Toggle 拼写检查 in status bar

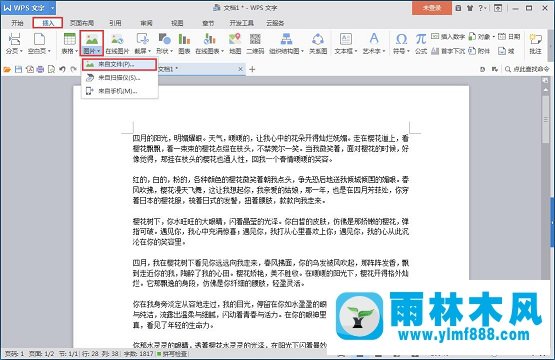[x=172, y=353]
